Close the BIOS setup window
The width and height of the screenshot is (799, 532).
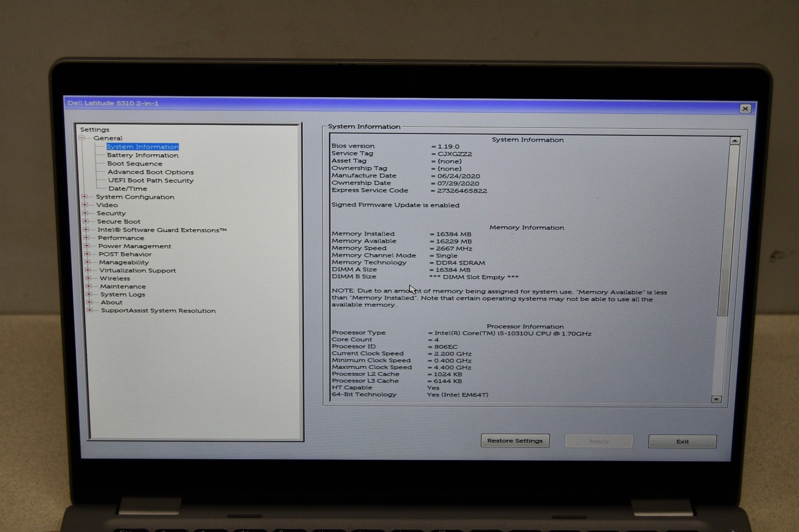click(x=745, y=108)
